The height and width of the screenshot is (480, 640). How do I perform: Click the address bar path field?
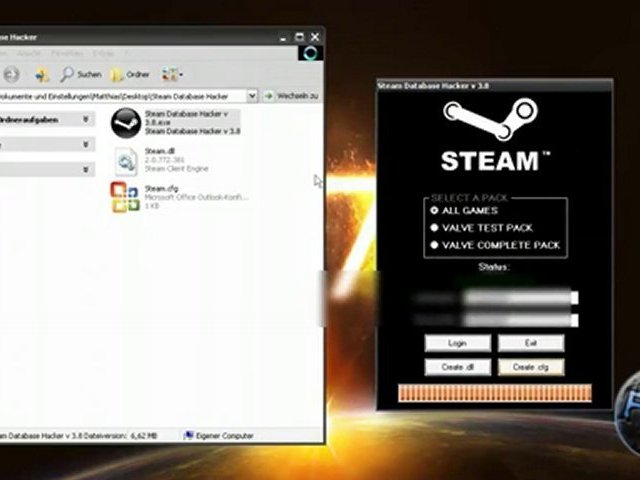123,96
